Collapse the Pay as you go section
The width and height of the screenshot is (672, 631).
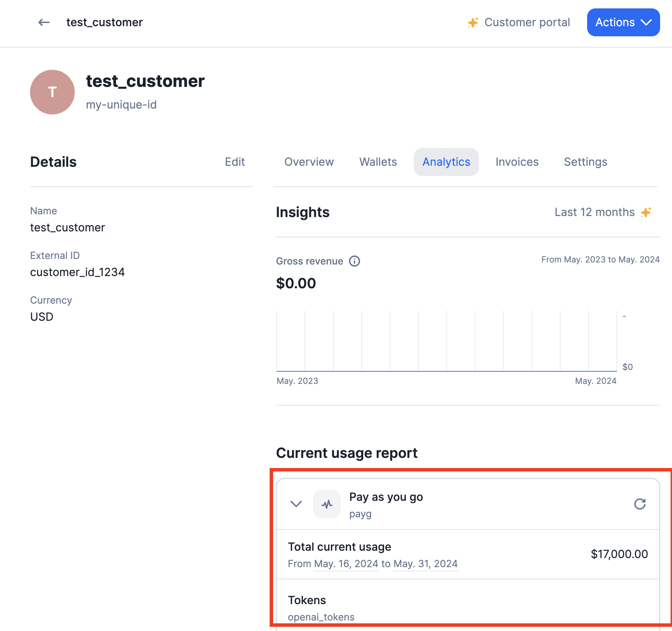tap(296, 504)
